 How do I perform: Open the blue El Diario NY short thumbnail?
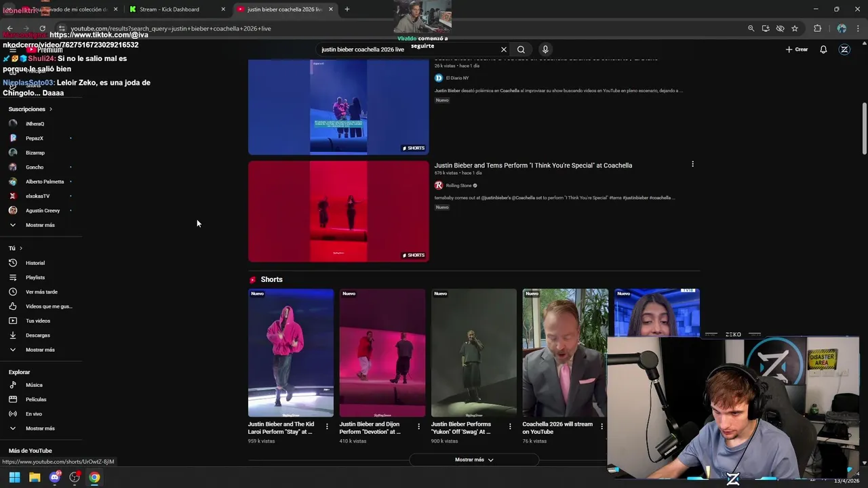coord(338,107)
